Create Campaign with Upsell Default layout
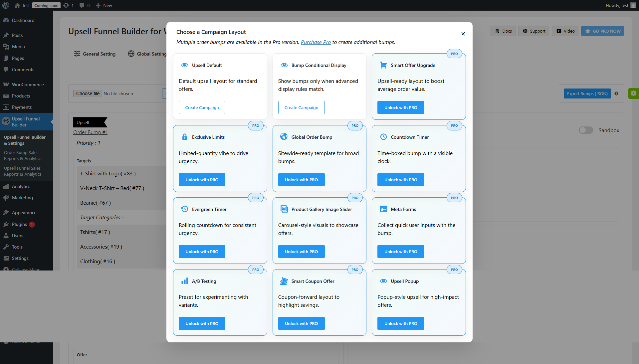 pyautogui.click(x=202, y=107)
